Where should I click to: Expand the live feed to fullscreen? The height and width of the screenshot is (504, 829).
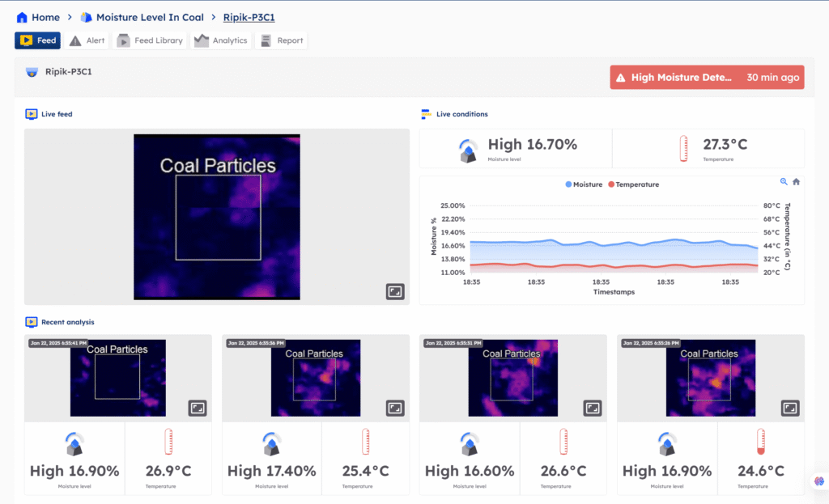click(395, 291)
